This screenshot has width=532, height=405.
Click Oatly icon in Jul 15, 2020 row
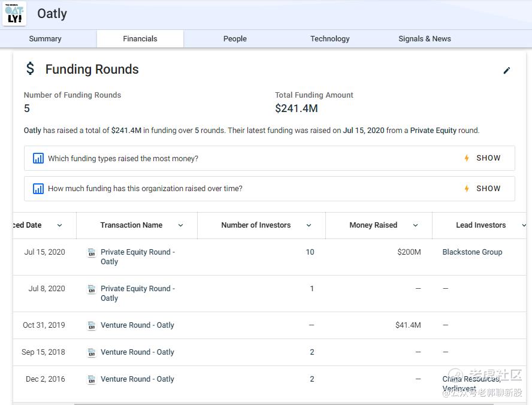(92, 253)
